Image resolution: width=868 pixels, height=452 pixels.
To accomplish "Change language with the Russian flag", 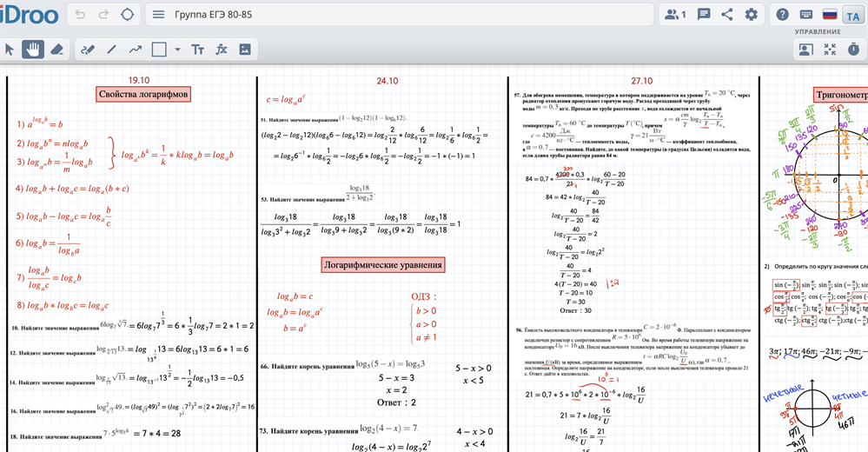I will tap(829, 15).
